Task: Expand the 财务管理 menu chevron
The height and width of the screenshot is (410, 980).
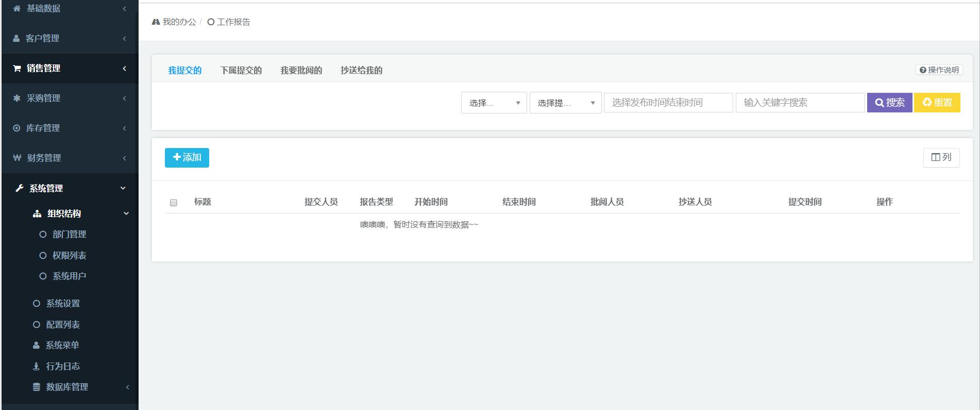Action: pos(125,158)
